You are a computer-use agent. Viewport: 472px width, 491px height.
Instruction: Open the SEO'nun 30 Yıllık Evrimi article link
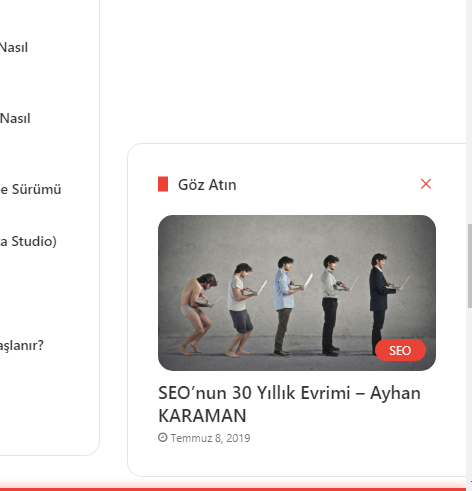click(289, 404)
